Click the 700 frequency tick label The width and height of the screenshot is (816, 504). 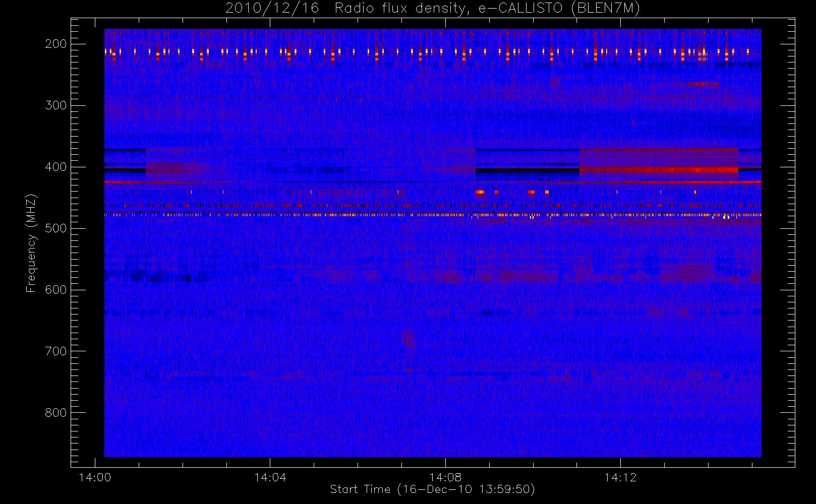coord(56,351)
